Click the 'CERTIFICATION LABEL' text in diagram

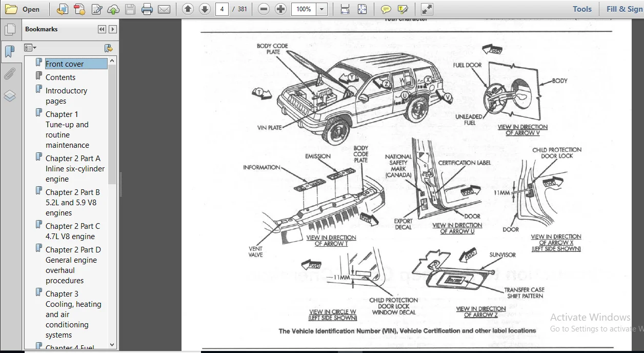465,163
